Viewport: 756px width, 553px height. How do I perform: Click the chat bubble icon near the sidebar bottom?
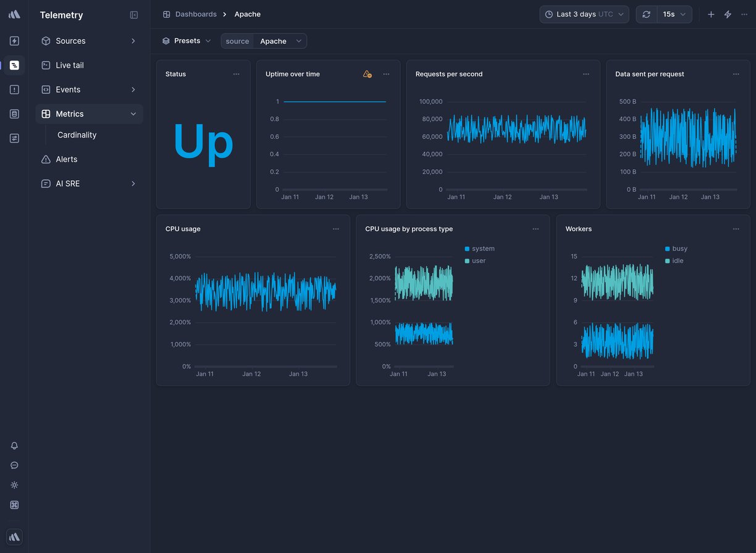pyautogui.click(x=14, y=465)
